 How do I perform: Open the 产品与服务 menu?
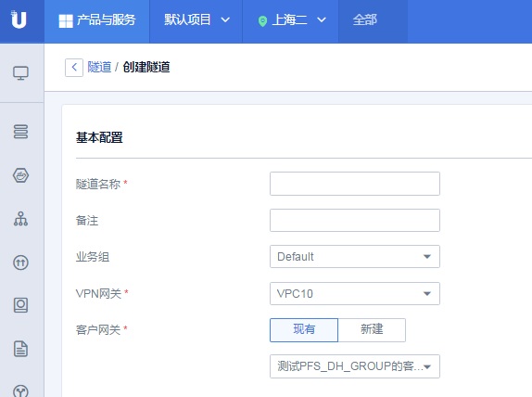(97, 20)
